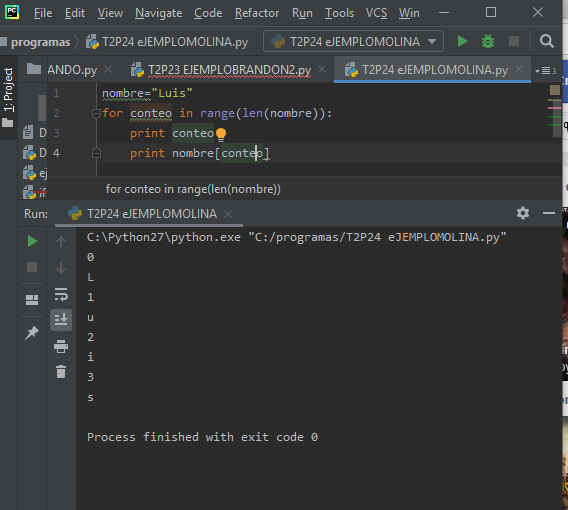Switch to the ANDO.py tab
Viewport: 568px width, 510px height.
pyautogui.click(x=72, y=70)
